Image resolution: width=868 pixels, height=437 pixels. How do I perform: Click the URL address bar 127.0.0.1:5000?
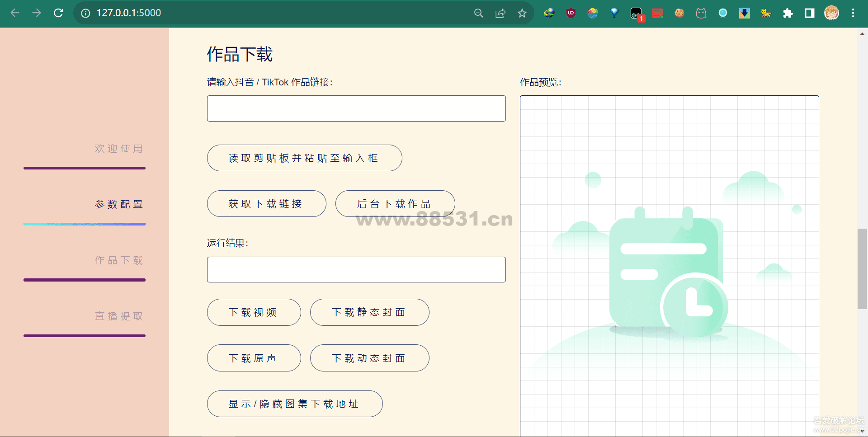(x=128, y=13)
